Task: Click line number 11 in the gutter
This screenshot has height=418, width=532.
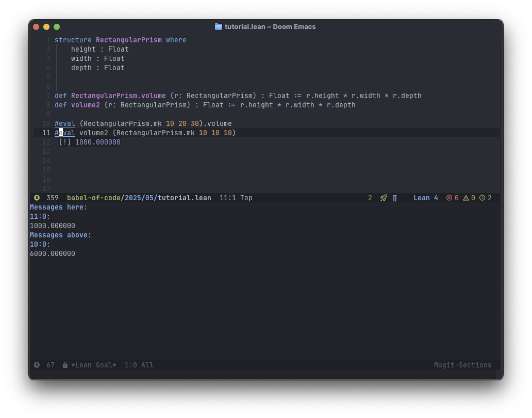Action: [x=46, y=133]
